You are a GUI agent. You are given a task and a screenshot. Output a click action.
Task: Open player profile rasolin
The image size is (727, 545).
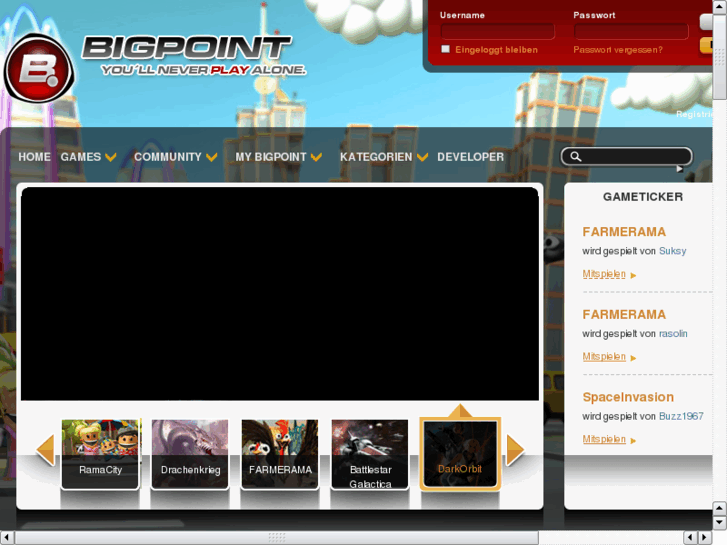(673, 333)
